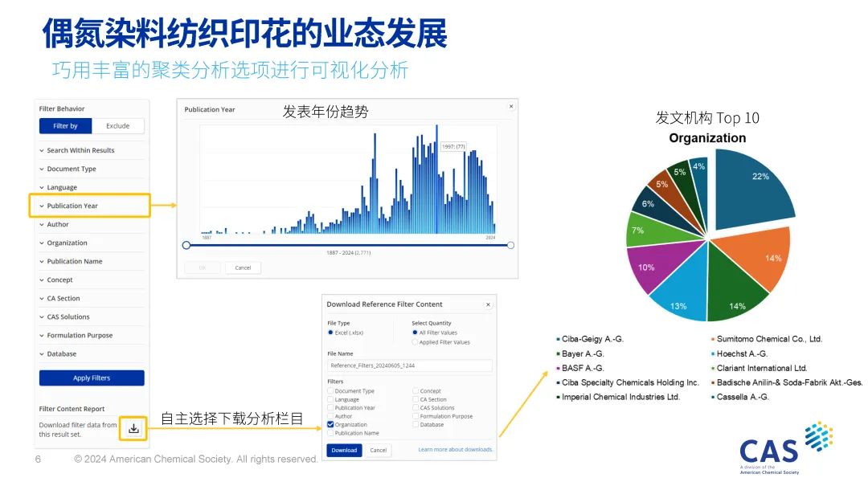The image size is (868, 490).
Task: Click the Hoechst A.-G. legend entry
Action: [x=739, y=354]
